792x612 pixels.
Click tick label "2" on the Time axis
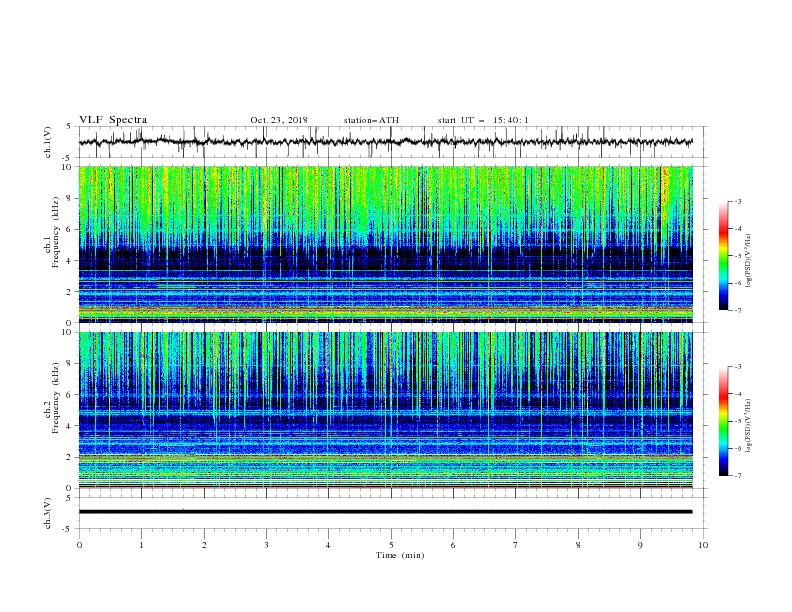coord(204,545)
